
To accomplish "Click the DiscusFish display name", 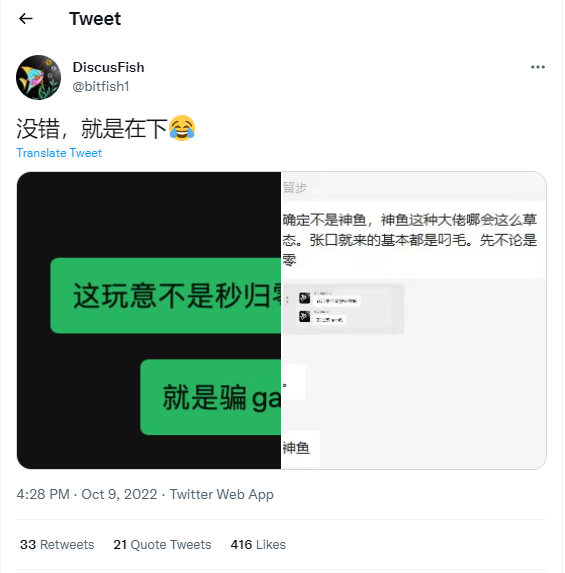I will click(x=109, y=67).
